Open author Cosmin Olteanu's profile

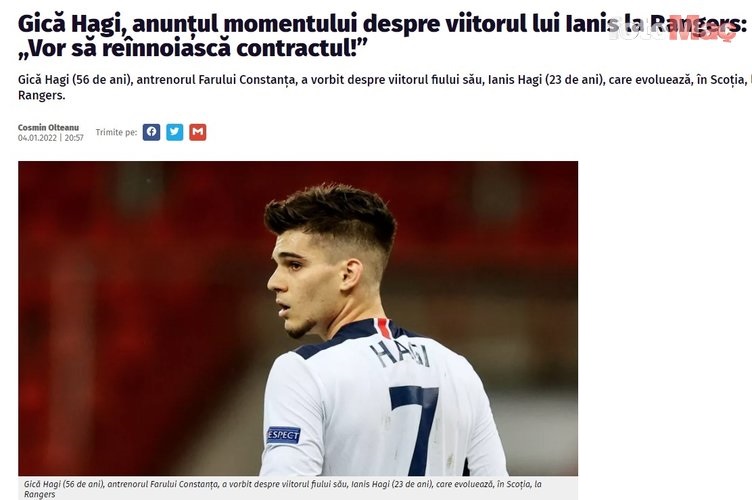click(x=48, y=128)
